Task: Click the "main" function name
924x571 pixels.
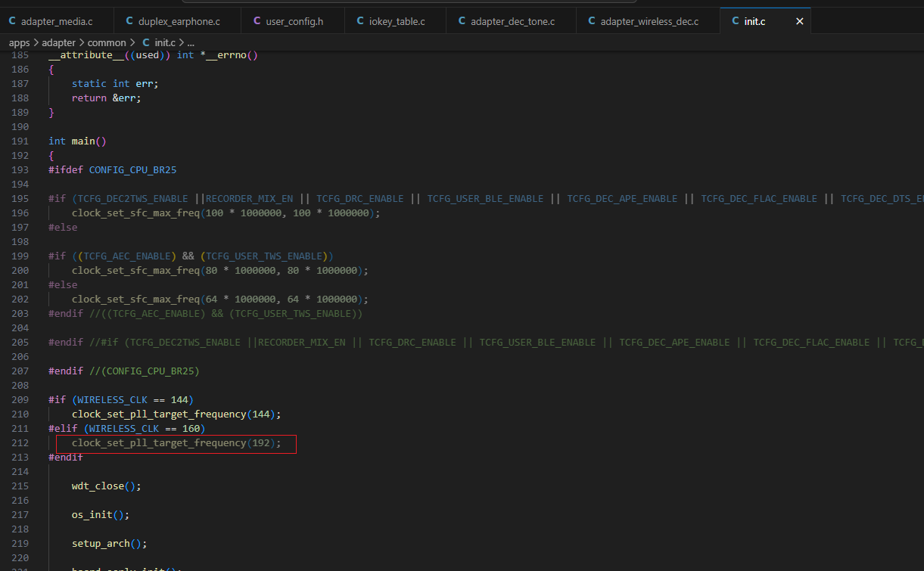Action: click(x=83, y=141)
